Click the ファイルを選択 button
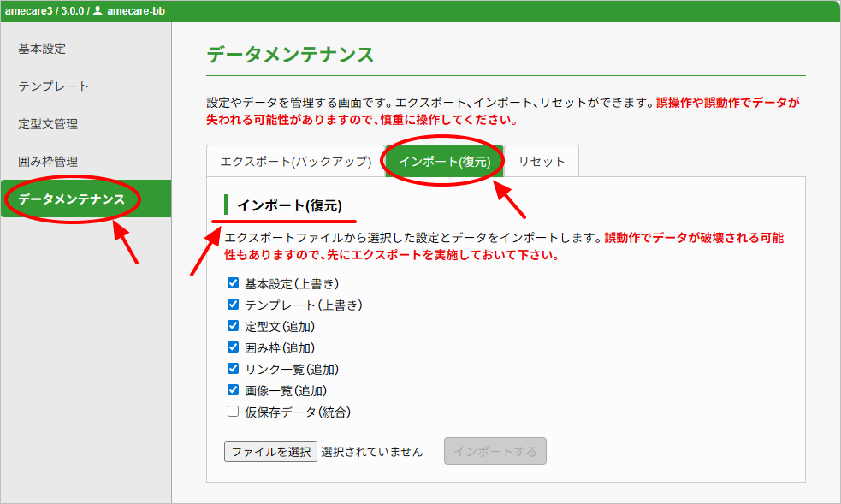The height and width of the screenshot is (504, 841). [x=270, y=452]
